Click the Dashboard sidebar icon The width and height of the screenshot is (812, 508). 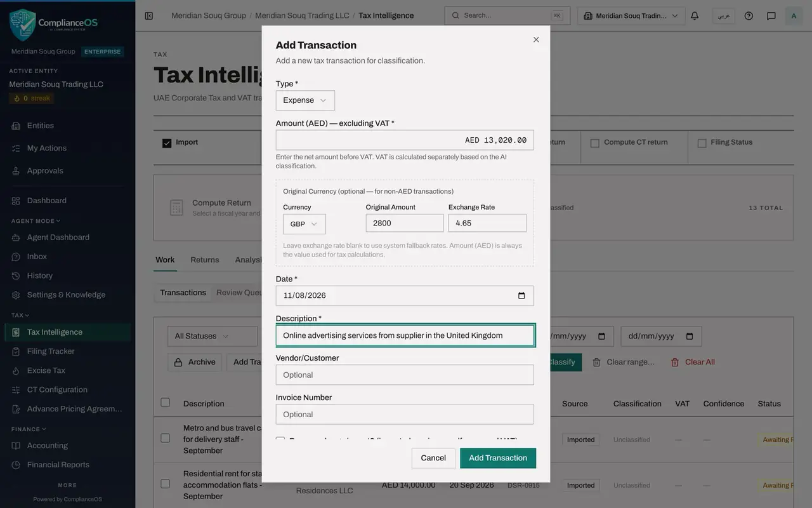click(x=16, y=201)
